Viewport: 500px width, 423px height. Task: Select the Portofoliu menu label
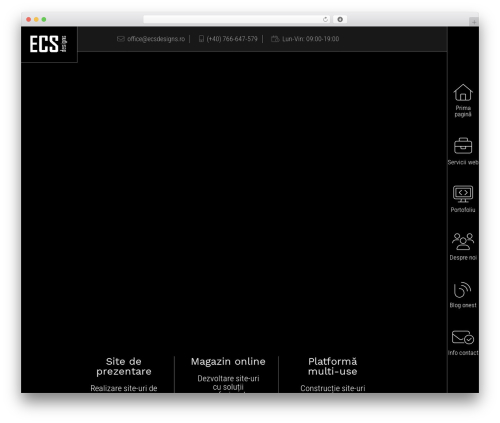tap(463, 210)
